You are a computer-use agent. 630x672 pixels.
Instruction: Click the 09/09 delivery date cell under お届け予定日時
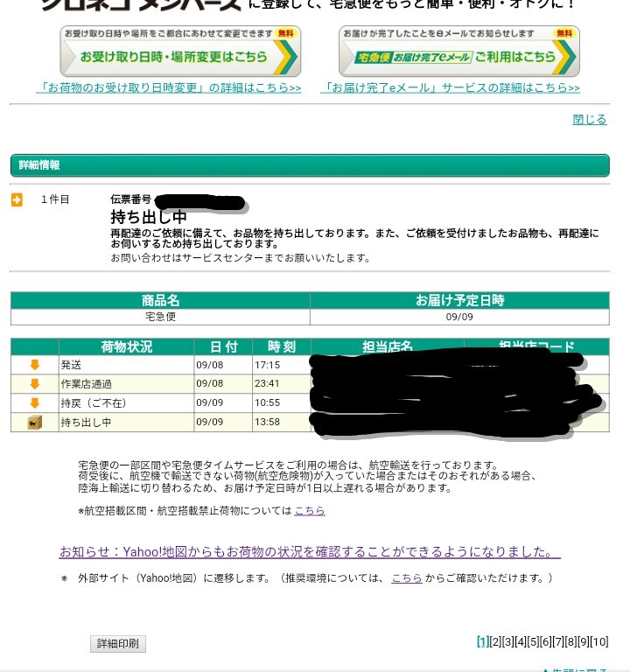[x=459, y=317]
